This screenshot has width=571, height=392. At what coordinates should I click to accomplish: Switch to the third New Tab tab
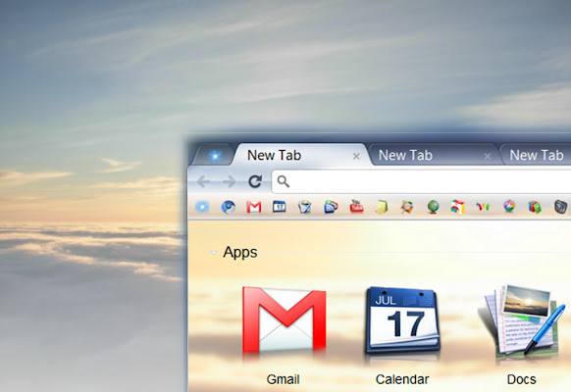tap(536, 155)
